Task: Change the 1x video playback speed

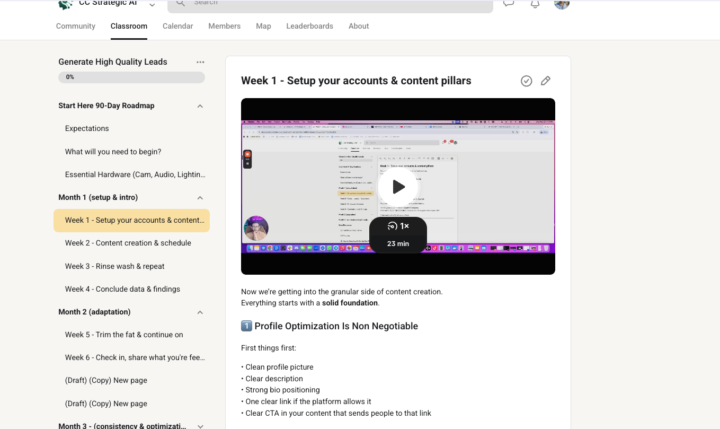Action: coord(398,227)
